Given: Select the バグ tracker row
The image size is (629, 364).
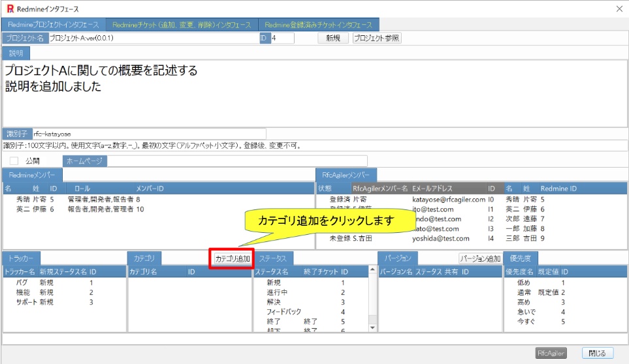Looking at the screenshot, I should pyautogui.click(x=65, y=282).
